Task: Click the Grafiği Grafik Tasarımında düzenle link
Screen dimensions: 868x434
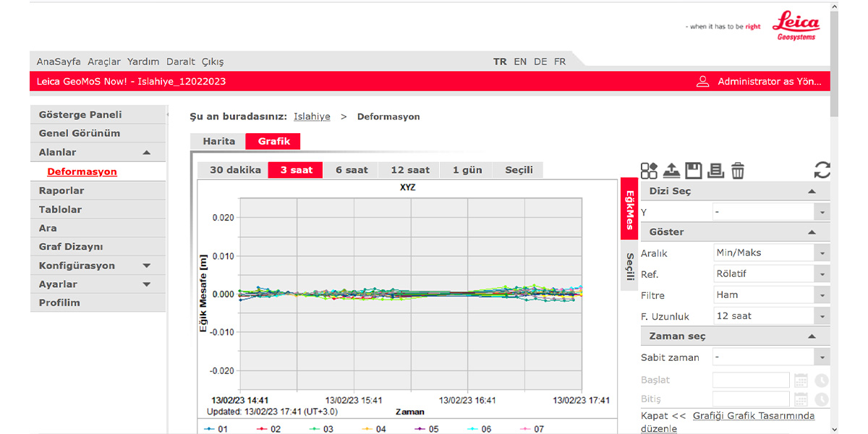Action: pyautogui.click(x=753, y=416)
